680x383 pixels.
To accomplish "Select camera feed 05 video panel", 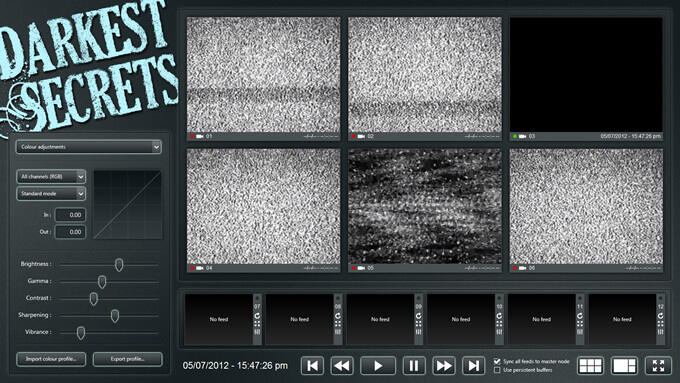I will coord(425,206).
